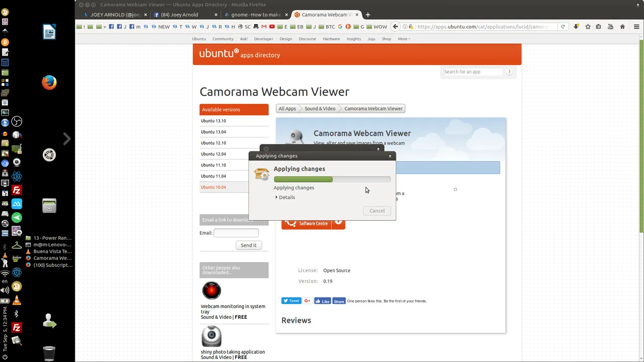Open the Ubuntu logo launcher in the dock
Screen dimensions: 644x362
(x=49, y=155)
